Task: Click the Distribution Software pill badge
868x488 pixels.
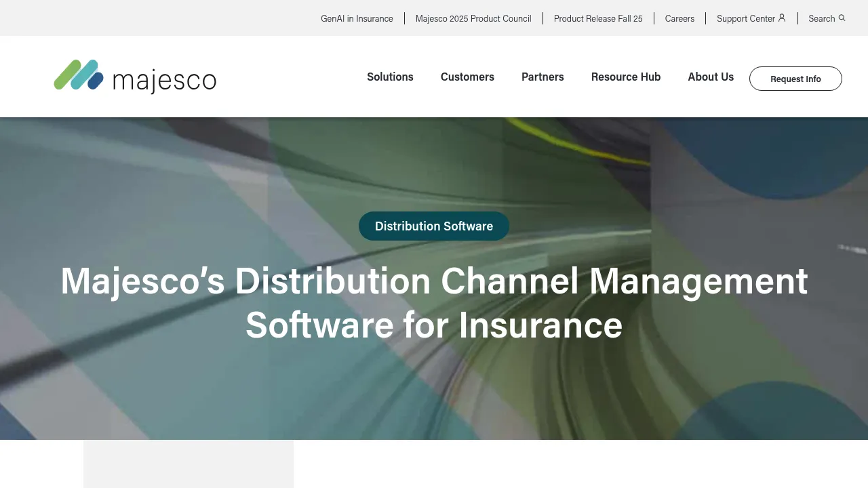Action: point(434,226)
